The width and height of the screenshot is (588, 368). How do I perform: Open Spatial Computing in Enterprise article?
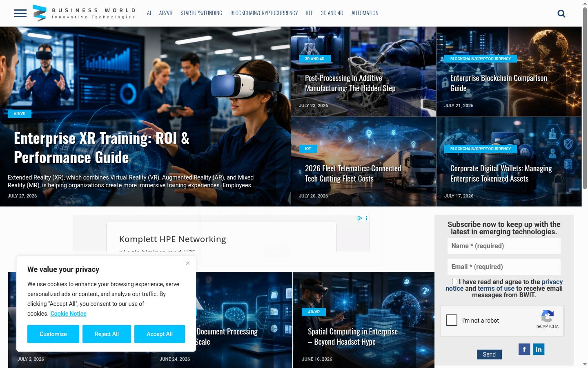(x=353, y=337)
